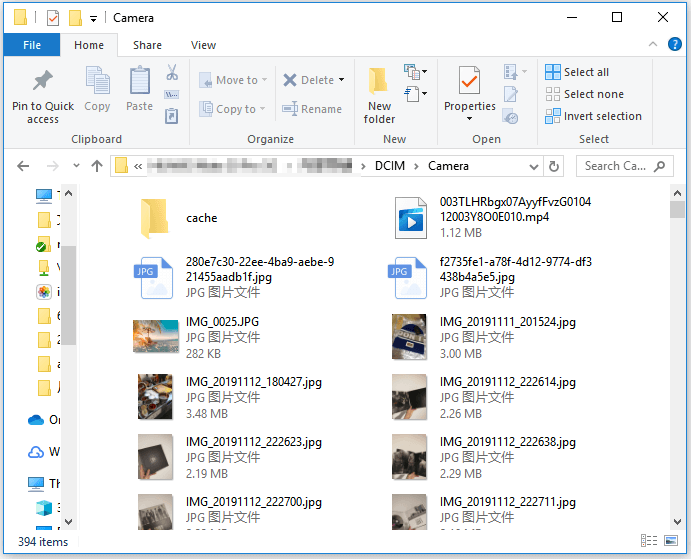Switch to the View tab

click(x=203, y=45)
